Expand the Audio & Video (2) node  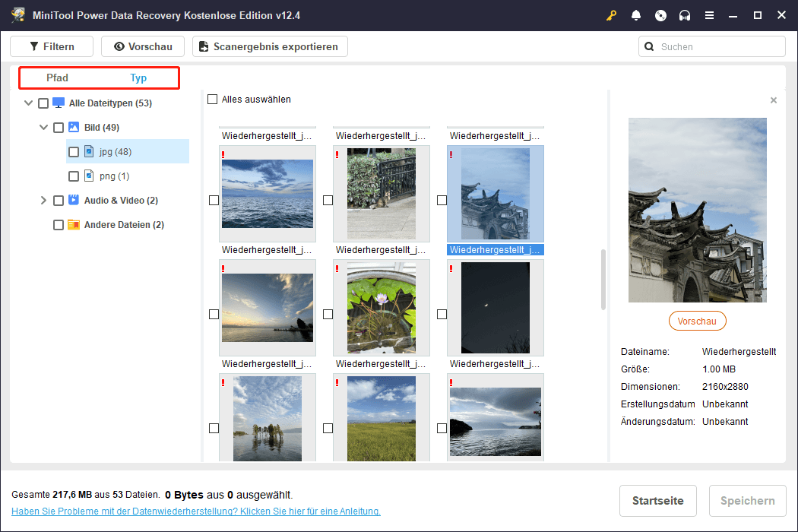coord(44,200)
